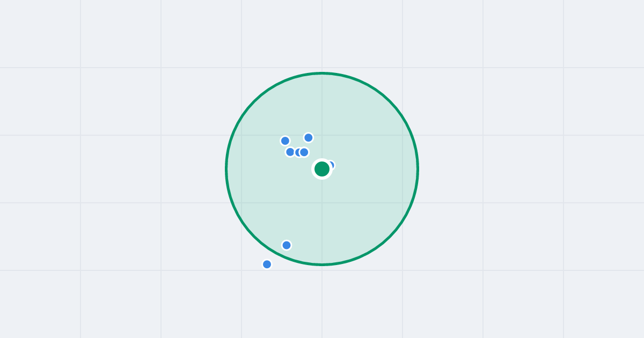Screen dimensions: 644x338
Task: Click the empty shaded area right of center marker
Action: [376, 169]
